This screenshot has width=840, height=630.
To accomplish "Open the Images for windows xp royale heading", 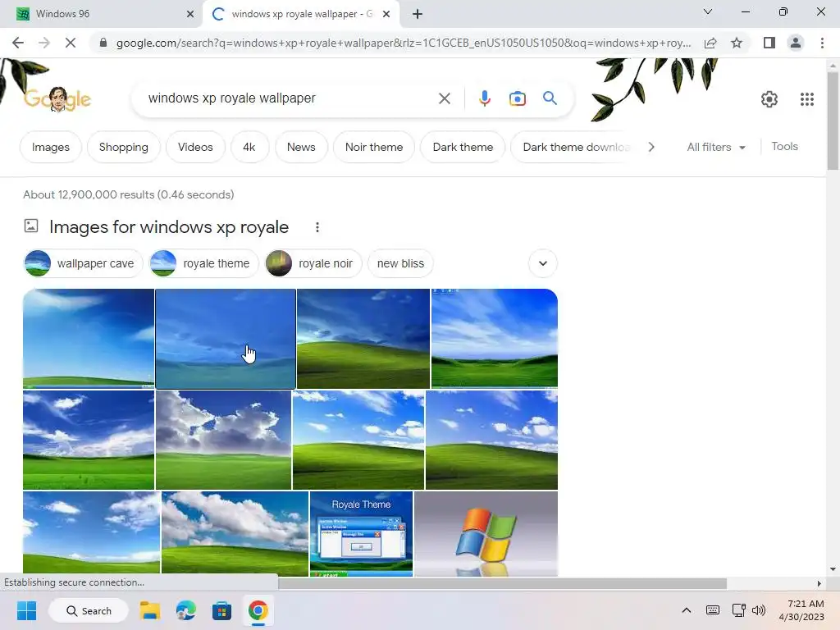I will click(x=169, y=227).
